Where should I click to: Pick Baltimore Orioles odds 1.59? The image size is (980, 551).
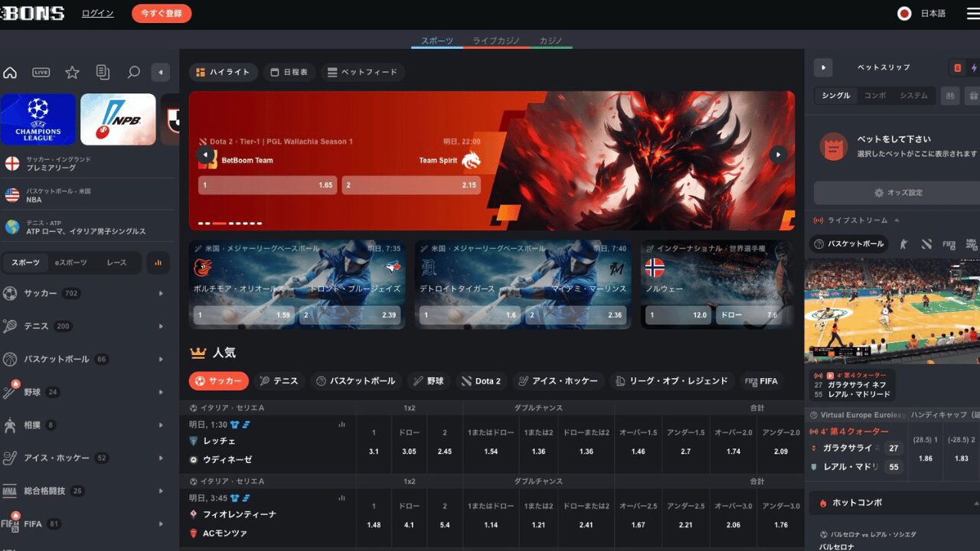(244, 315)
